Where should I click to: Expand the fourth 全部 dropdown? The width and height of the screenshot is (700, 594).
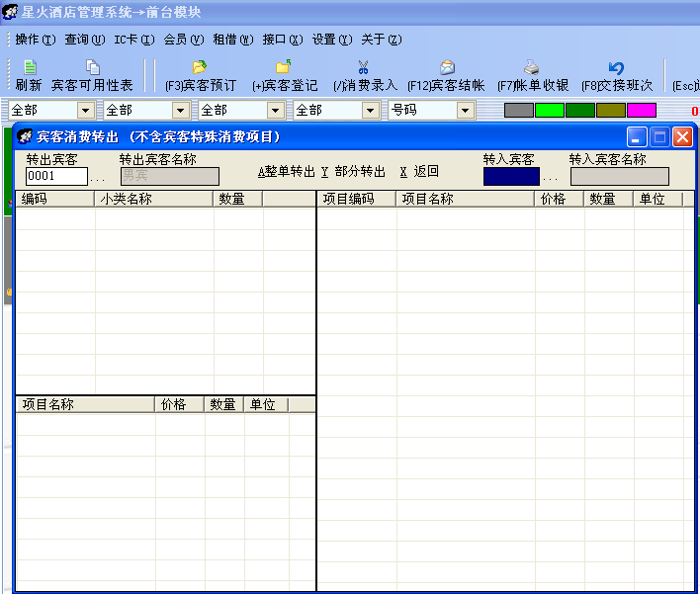tap(370, 111)
